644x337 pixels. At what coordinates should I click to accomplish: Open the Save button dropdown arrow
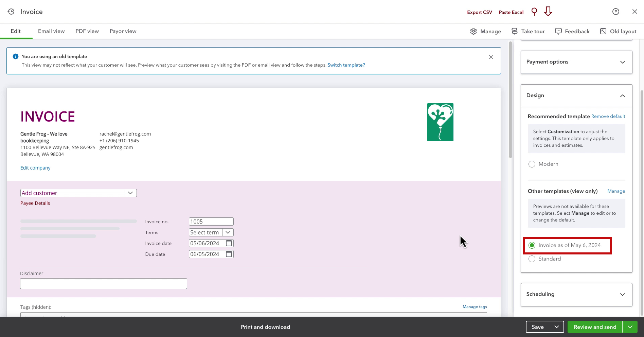click(x=557, y=327)
